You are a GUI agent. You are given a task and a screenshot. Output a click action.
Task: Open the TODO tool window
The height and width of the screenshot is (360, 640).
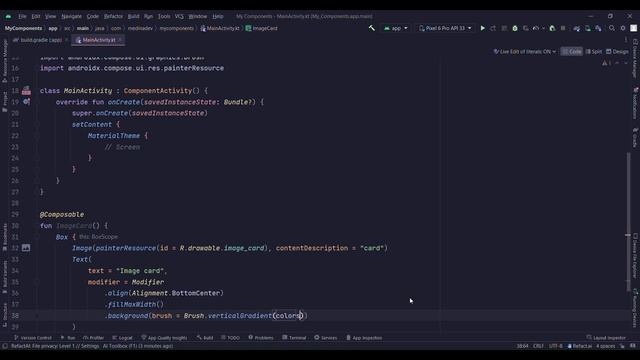[231, 338]
